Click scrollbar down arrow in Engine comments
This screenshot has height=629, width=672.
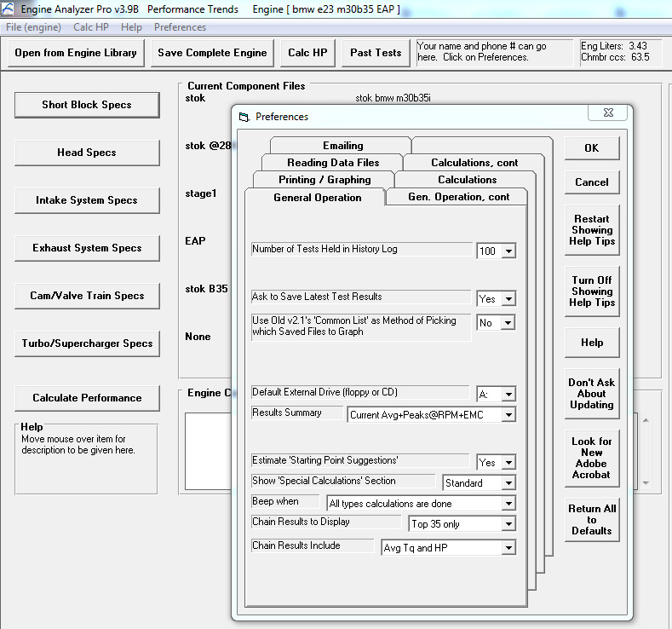click(x=646, y=482)
